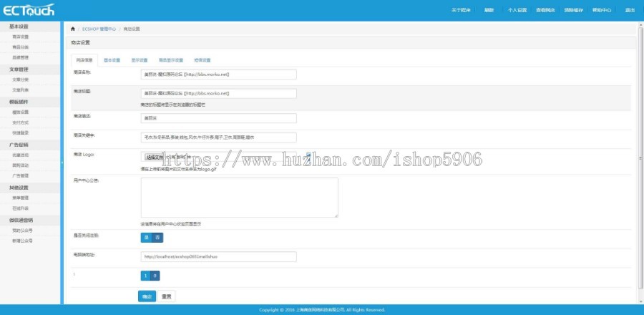Open first item under 基本设置 in sidebar

click(x=21, y=37)
